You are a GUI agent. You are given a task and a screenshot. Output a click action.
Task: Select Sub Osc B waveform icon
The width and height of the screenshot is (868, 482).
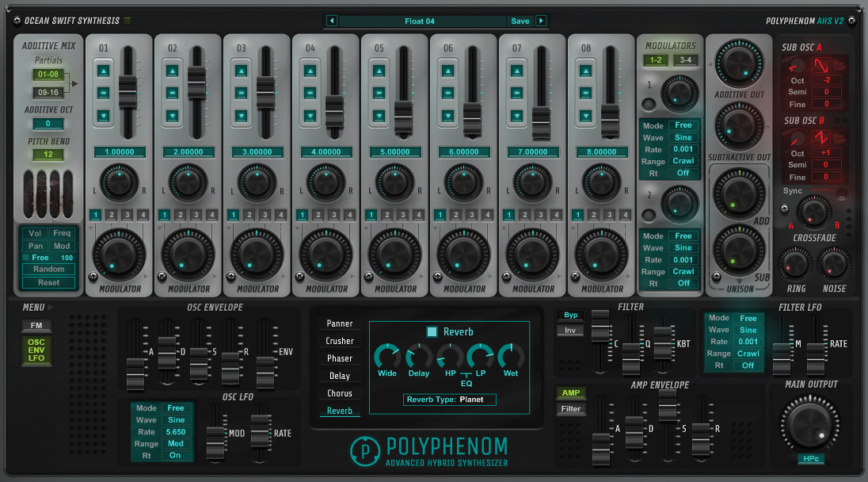(820, 137)
